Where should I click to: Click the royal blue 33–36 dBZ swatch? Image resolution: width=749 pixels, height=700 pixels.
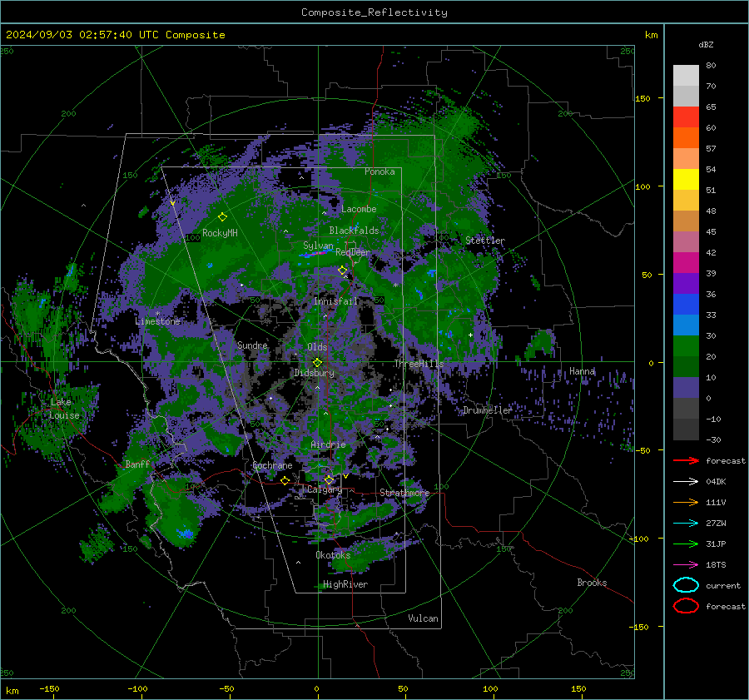pyautogui.click(x=686, y=304)
